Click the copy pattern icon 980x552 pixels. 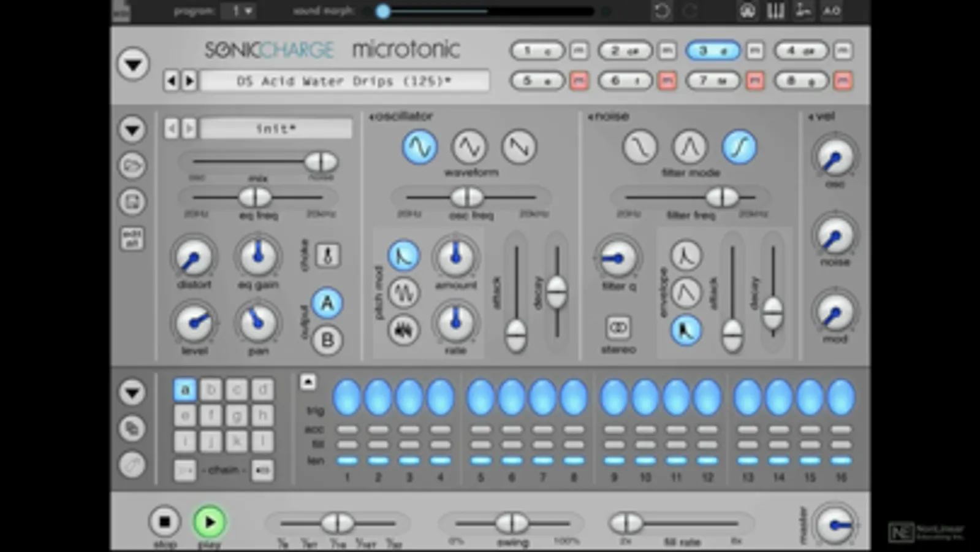point(132,428)
